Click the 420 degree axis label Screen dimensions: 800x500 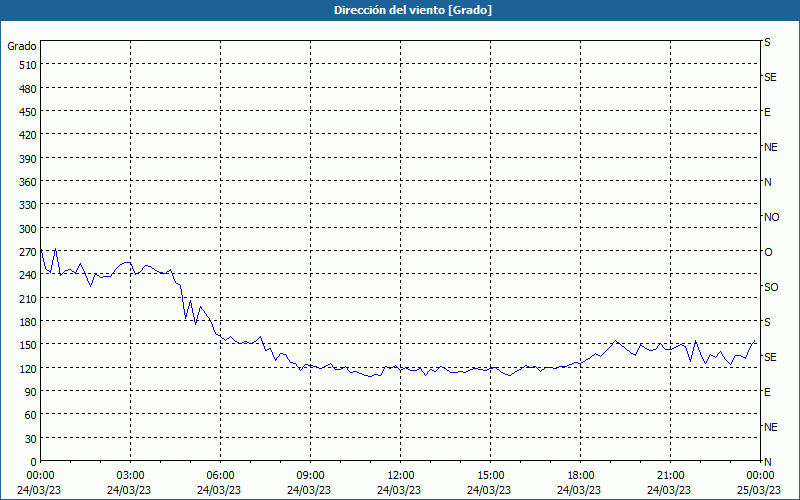[x=28, y=135]
